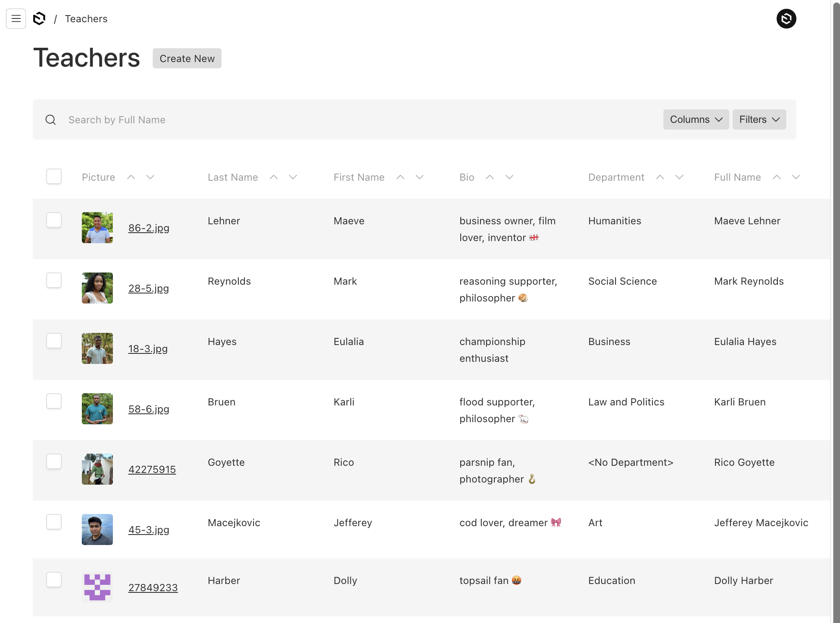
Task: Click Dolly Harber's purple avatar thumbnail
Action: coord(97,587)
